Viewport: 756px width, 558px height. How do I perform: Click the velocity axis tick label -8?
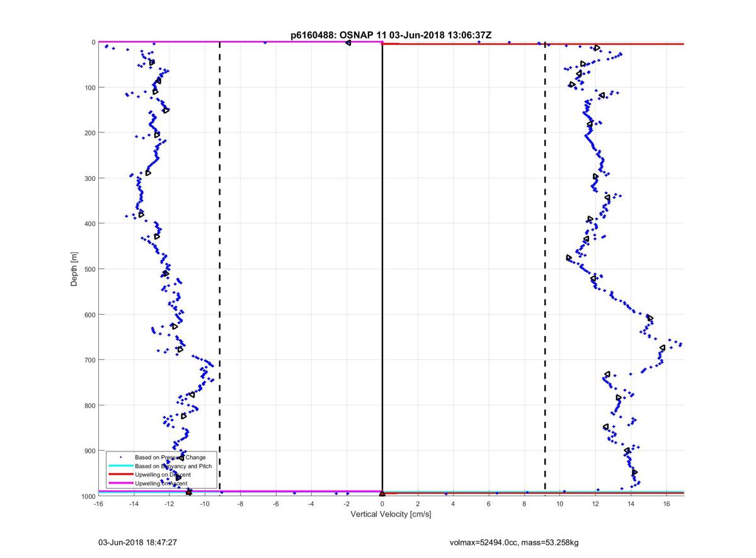240,504
